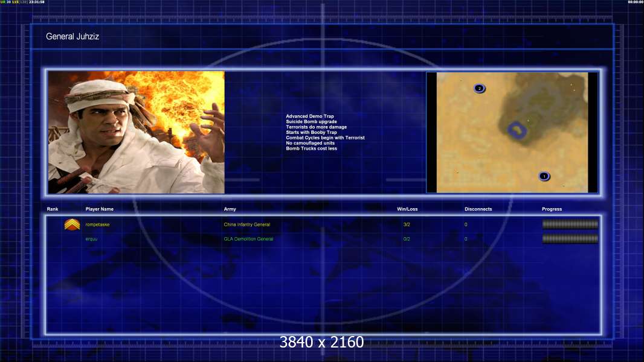Click the "Advanced Demo Trap" line

coord(310,116)
